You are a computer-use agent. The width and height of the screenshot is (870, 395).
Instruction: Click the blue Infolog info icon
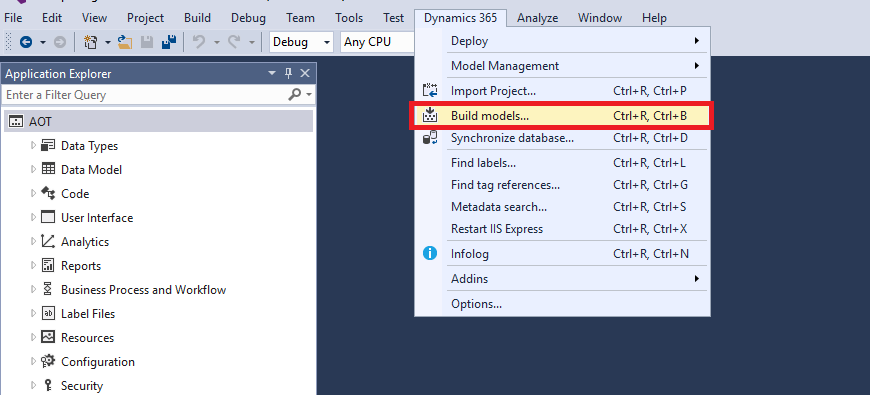point(430,254)
